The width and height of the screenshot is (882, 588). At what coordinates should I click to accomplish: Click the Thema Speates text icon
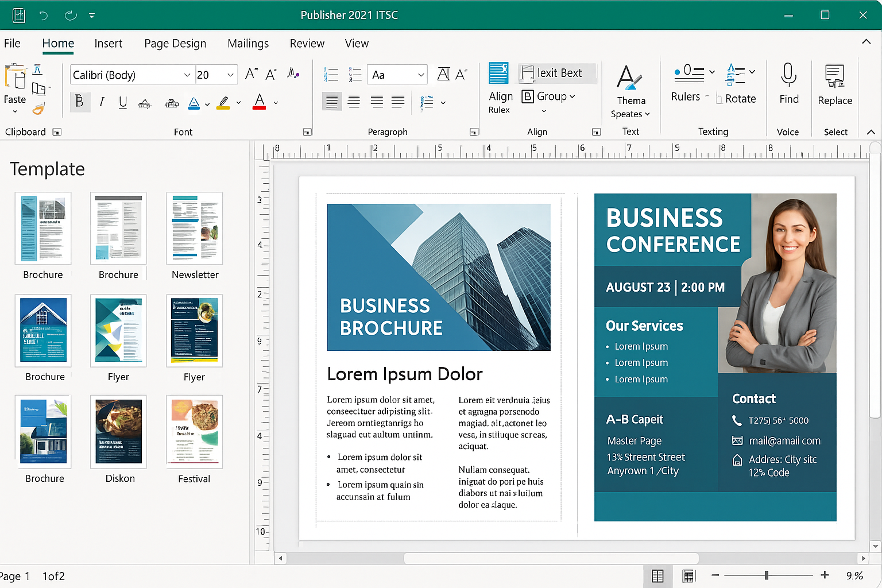629,78
